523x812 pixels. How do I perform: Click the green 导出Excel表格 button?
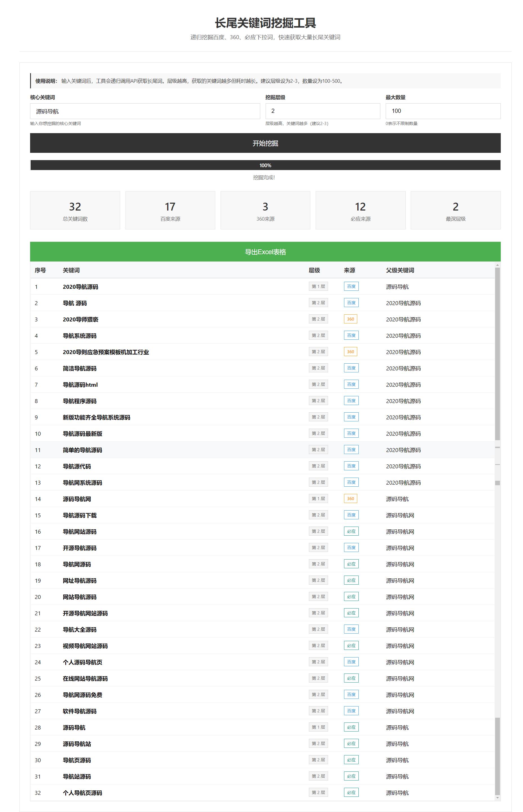(x=265, y=252)
